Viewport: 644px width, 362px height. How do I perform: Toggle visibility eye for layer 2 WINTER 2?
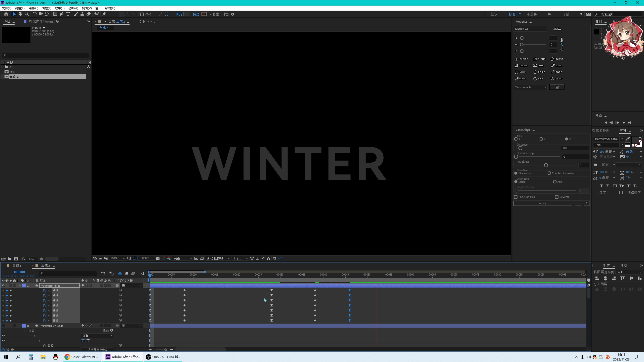(x=3, y=326)
